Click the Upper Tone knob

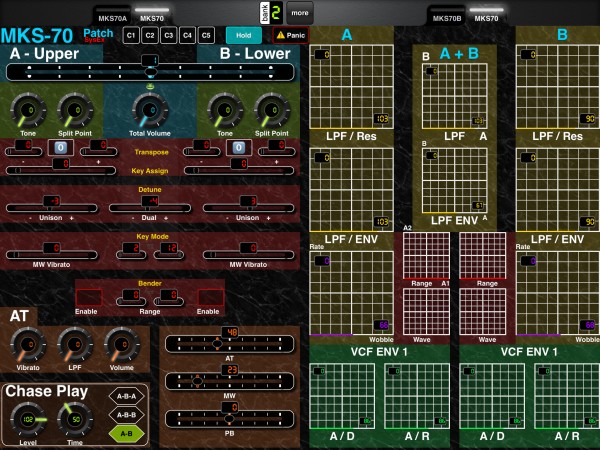tap(28, 111)
